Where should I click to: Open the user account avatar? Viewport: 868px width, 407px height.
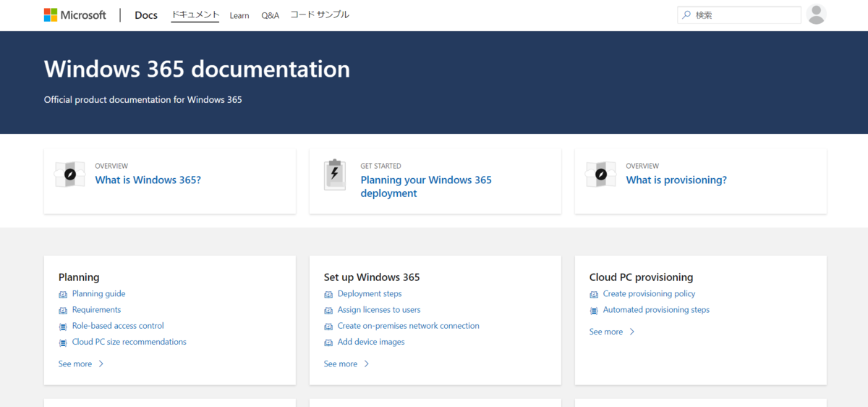point(817,14)
